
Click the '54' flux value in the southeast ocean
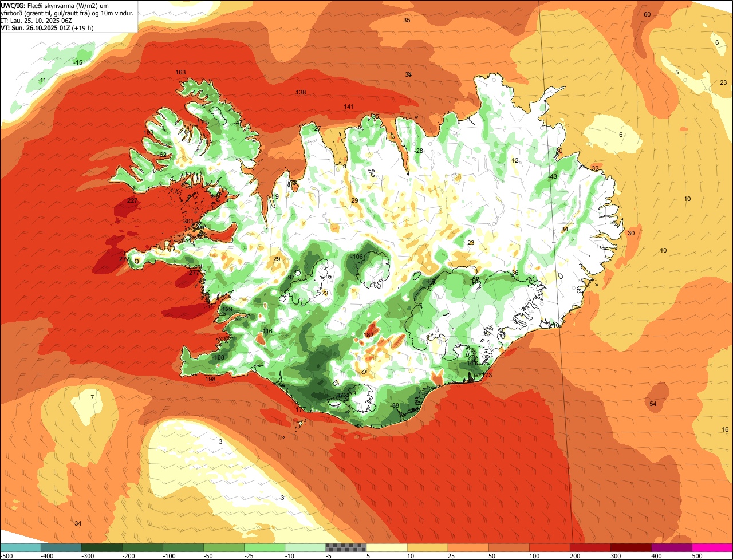tap(653, 404)
